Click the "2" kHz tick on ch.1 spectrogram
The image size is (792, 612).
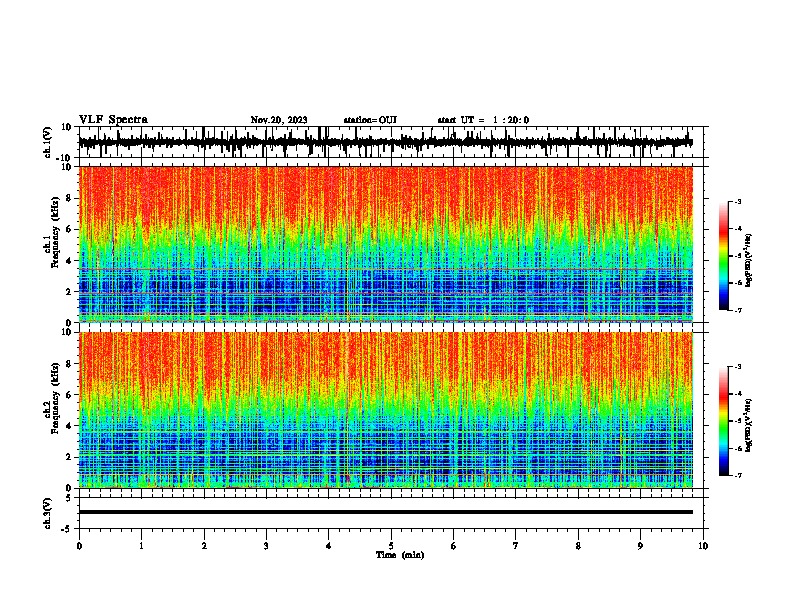pyautogui.click(x=70, y=292)
